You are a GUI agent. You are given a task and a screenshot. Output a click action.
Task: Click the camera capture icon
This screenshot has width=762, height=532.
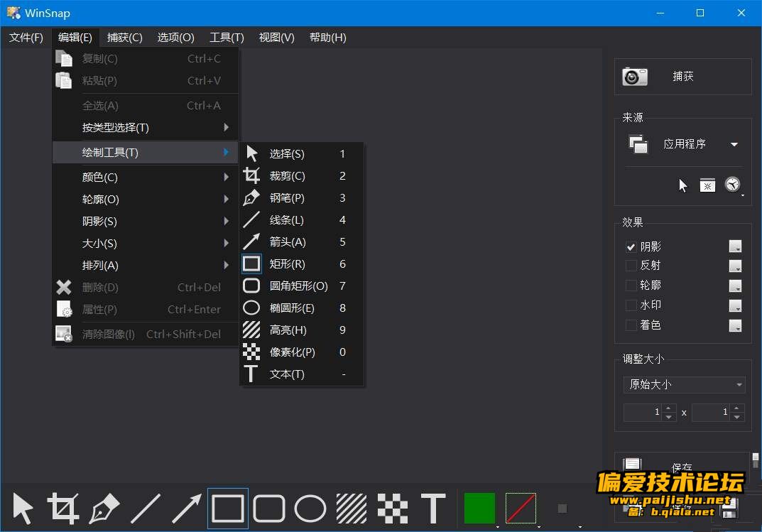click(x=635, y=77)
